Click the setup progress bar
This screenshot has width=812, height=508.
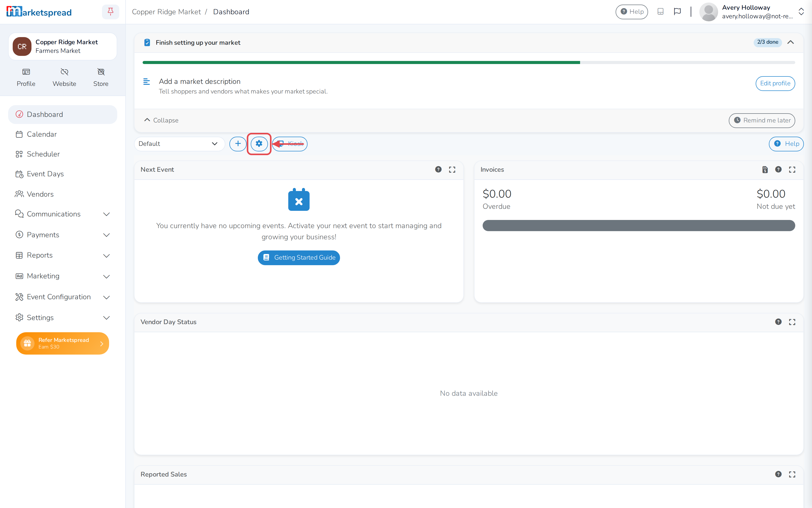coord(469,62)
